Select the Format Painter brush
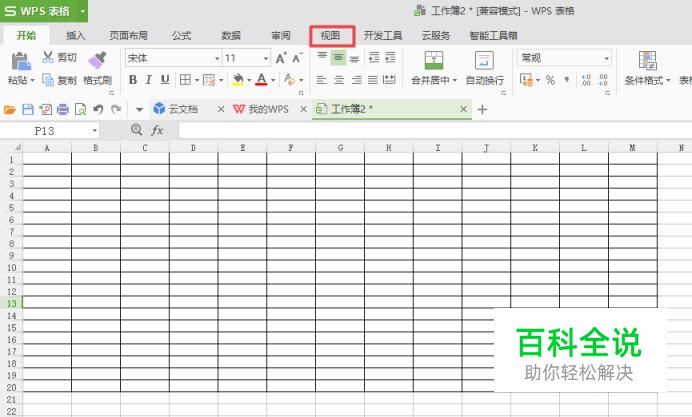 coord(97,61)
